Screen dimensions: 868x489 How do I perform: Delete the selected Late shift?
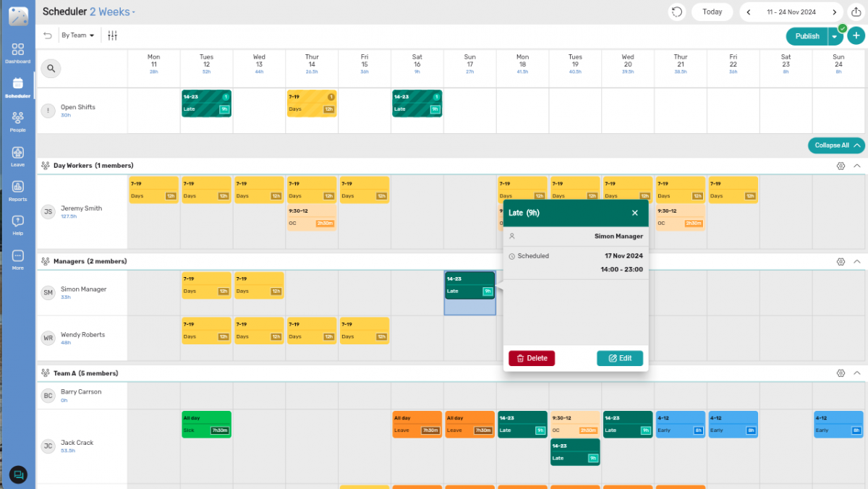[532, 358]
